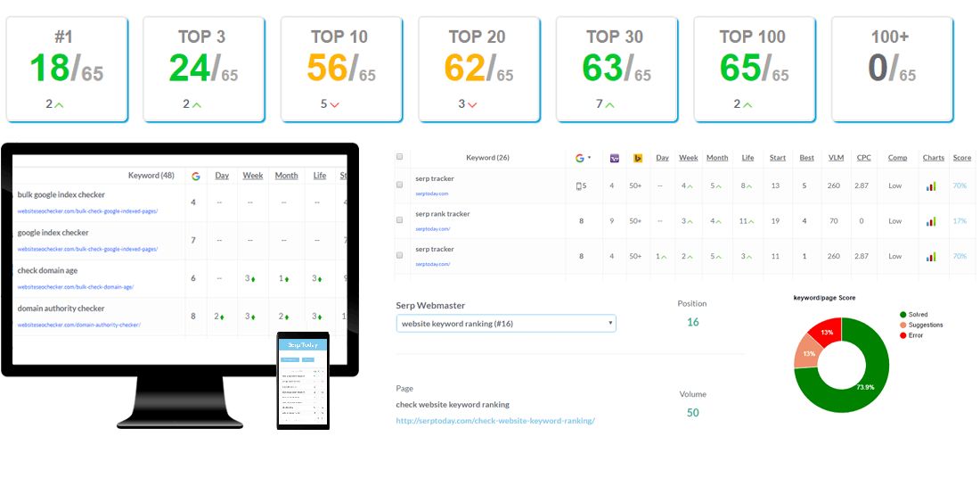Click the Serp Today phone mockup
This screenshot has height=486, width=980.
pyautogui.click(x=303, y=380)
